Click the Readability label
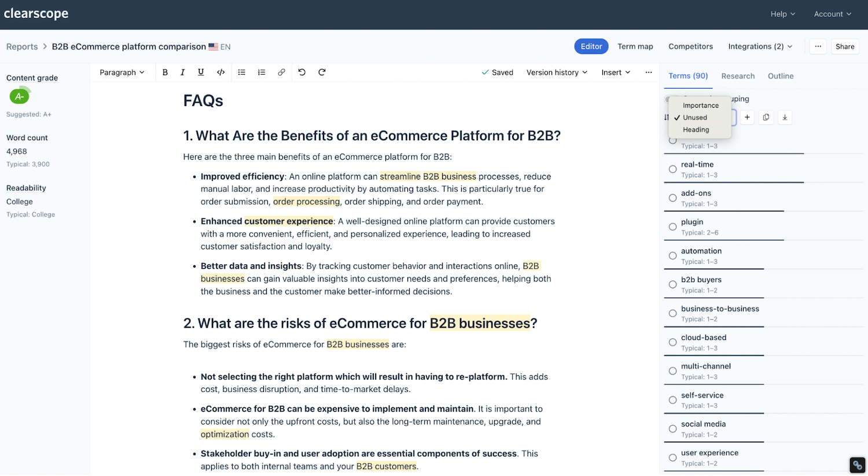Viewport: 868px width, 476px height. click(x=26, y=188)
